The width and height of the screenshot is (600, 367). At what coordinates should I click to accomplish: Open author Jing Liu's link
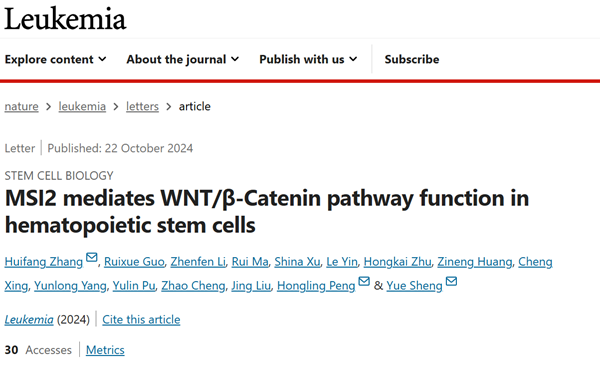point(251,286)
